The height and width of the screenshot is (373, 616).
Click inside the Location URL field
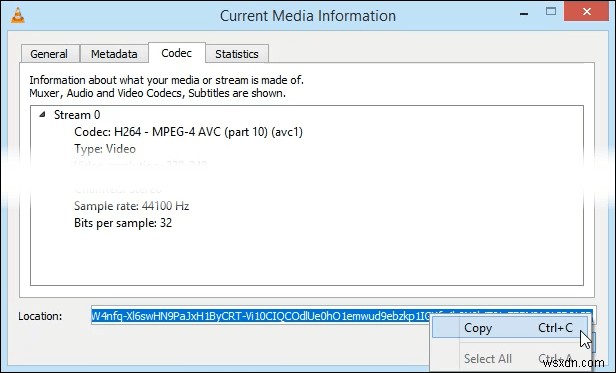coord(260,316)
